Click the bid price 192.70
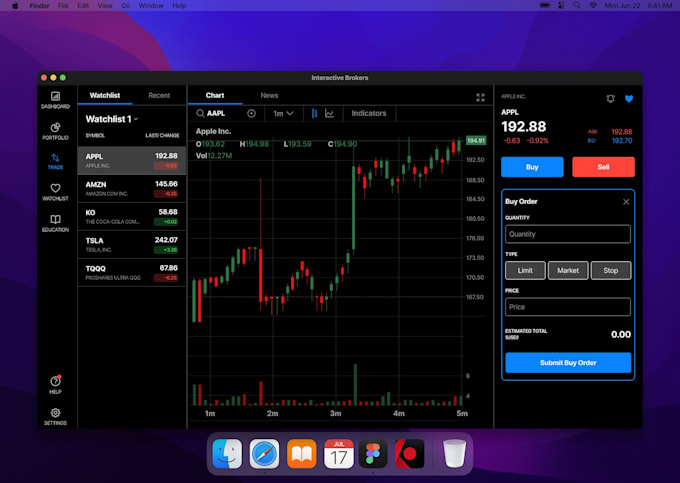Screen dimensions: 680x483 (621, 140)
